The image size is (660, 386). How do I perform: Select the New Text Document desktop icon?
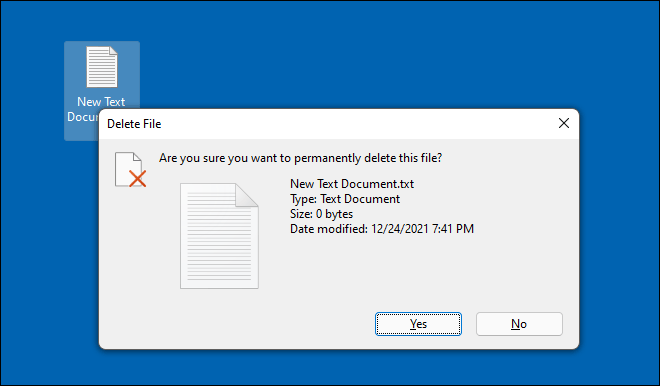point(102,67)
